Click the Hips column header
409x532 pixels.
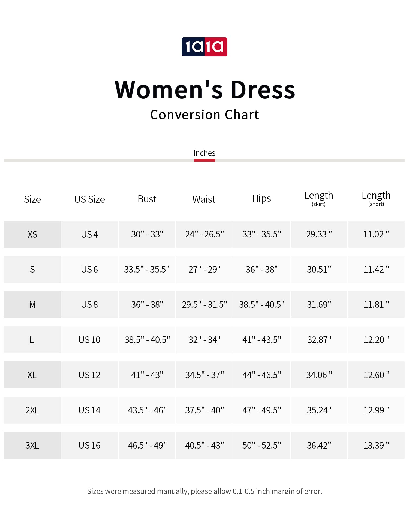click(261, 199)
